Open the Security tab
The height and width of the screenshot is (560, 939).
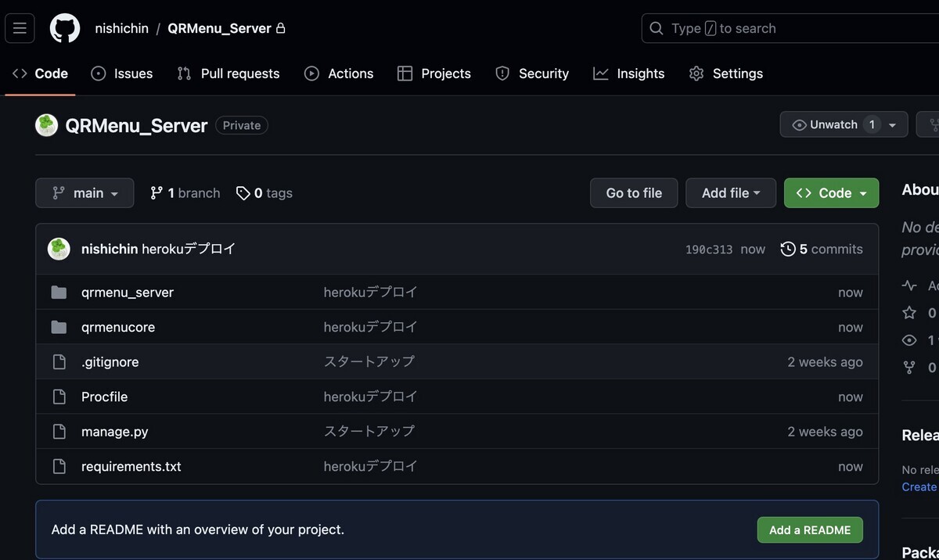tap(532, 74)
